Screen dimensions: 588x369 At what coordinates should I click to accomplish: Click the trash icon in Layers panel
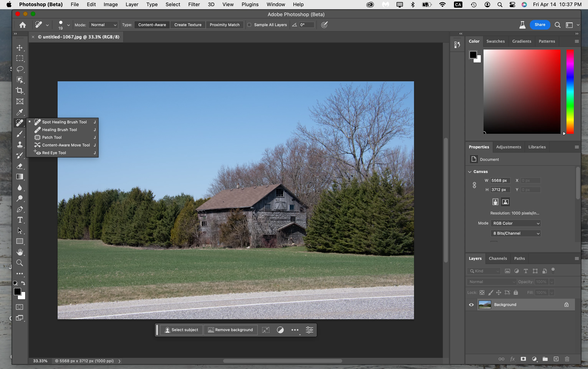coord(567,359)
